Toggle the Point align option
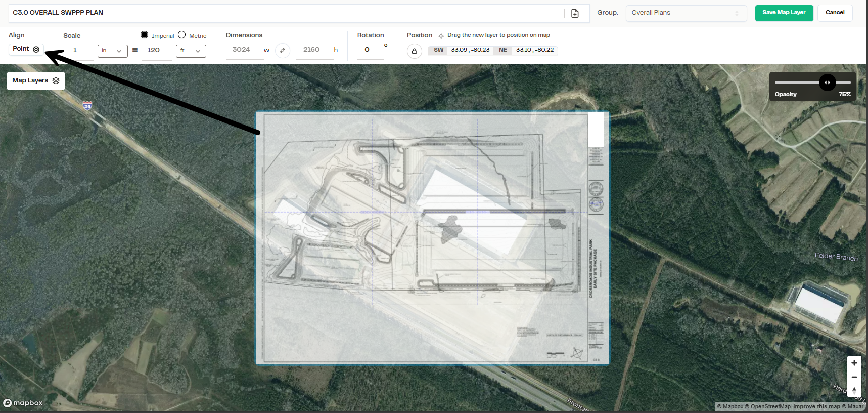Viewport: 868px width, 413px height. [26, 49]
